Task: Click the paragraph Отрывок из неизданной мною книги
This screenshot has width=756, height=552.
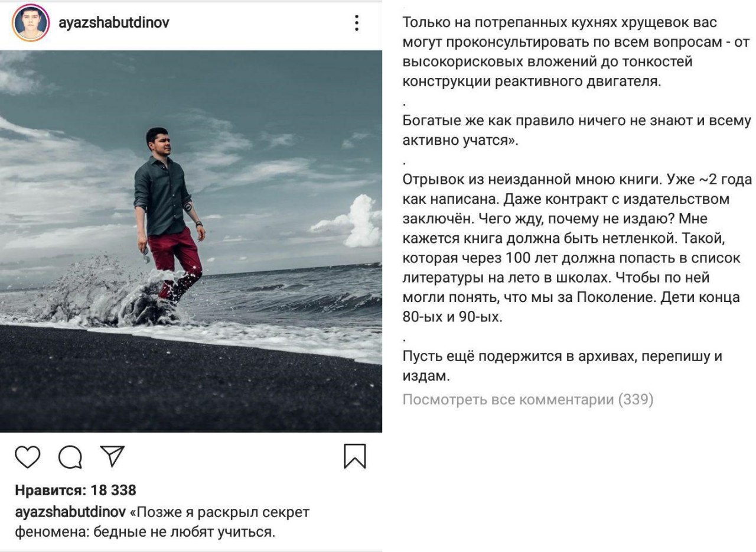Action: pyautogui.click(x=577, y=248)
